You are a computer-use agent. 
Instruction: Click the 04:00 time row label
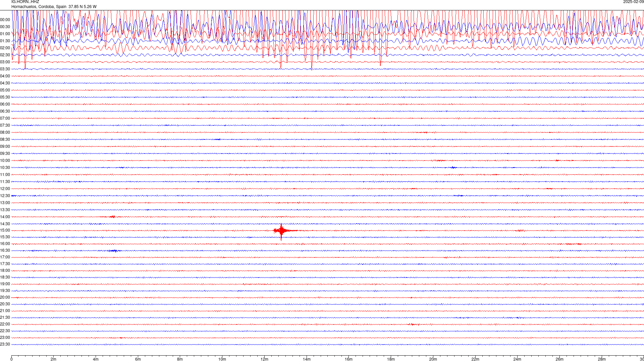[5, 76]
